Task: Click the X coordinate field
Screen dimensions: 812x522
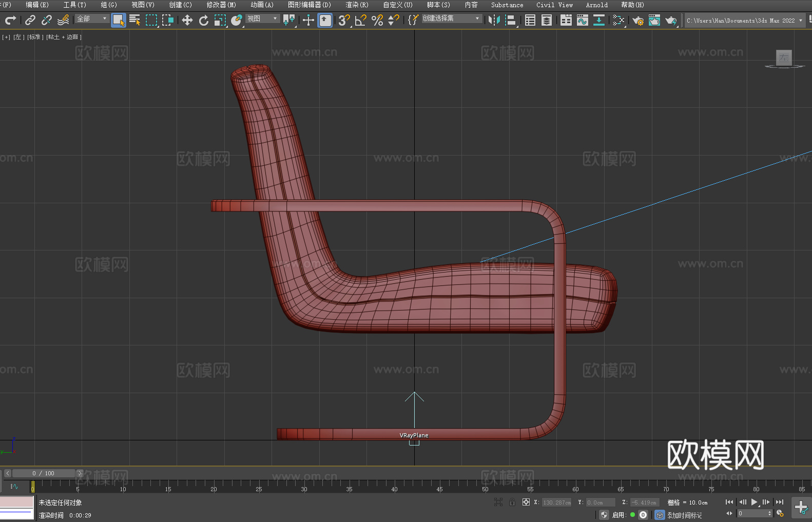Action: (557, 502)
